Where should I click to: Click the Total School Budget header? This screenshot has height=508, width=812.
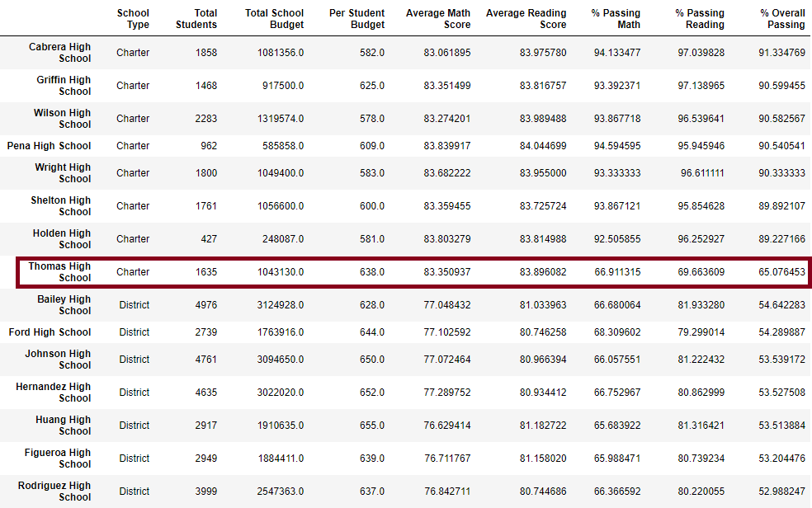click(275, 19)
